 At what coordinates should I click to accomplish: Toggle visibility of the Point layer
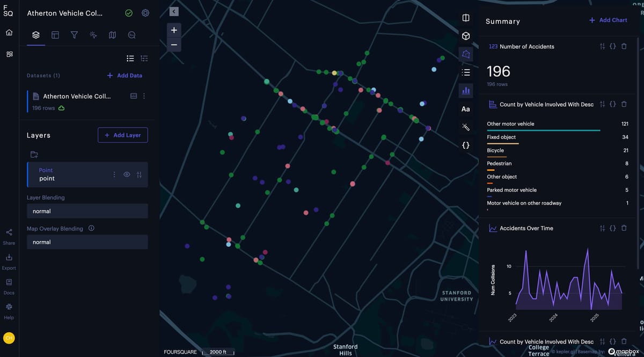pyautogui.click(x=127, y=174)
